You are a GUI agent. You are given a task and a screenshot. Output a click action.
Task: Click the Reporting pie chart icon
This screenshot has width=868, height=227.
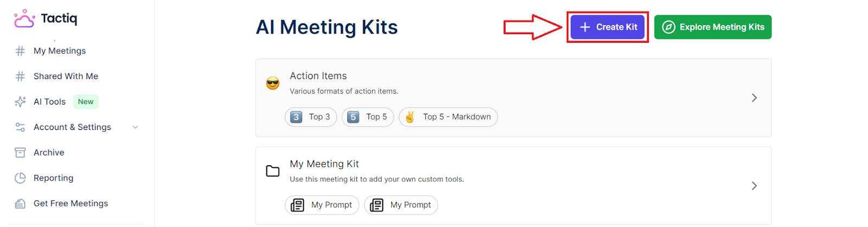tap(20, 178)
